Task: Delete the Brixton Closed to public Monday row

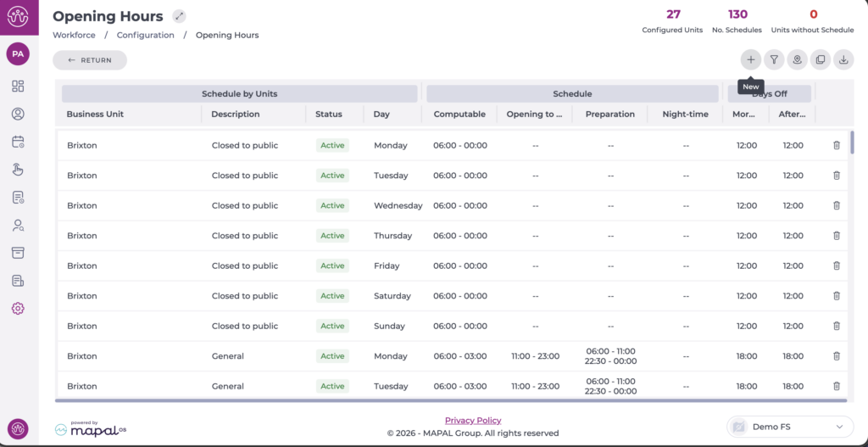Action: pyautogui.click(x=837, y=145)
